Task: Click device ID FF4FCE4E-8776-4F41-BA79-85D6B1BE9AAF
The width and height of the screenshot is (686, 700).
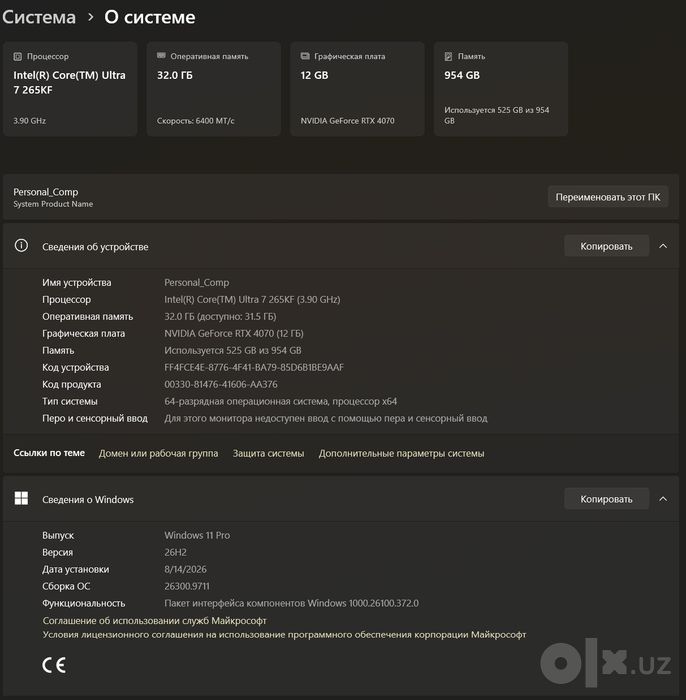Action: pyautogui.click(x=254, y=367)
